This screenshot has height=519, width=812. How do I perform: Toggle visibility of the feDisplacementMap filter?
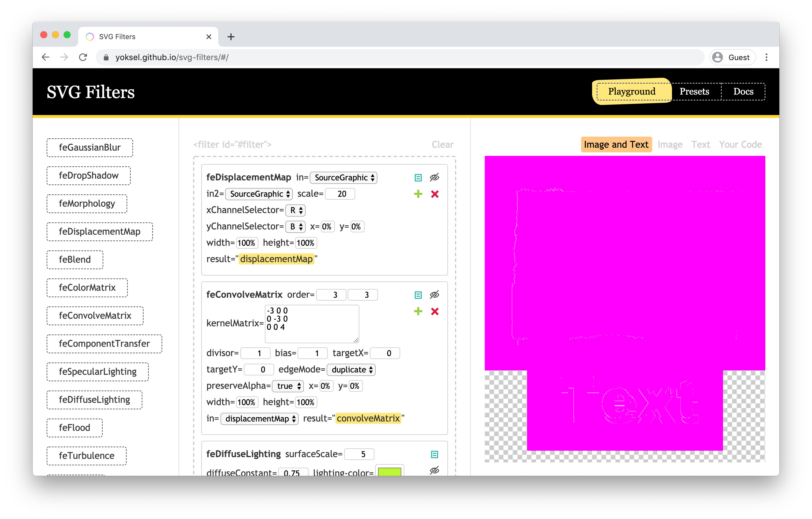434,177
